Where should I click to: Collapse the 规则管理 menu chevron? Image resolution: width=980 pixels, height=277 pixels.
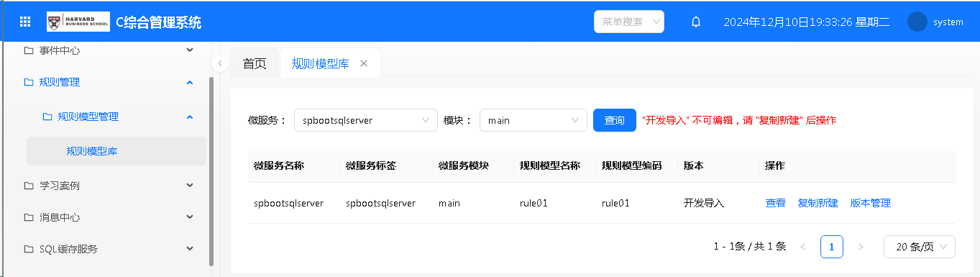click(x=190, y=82)
